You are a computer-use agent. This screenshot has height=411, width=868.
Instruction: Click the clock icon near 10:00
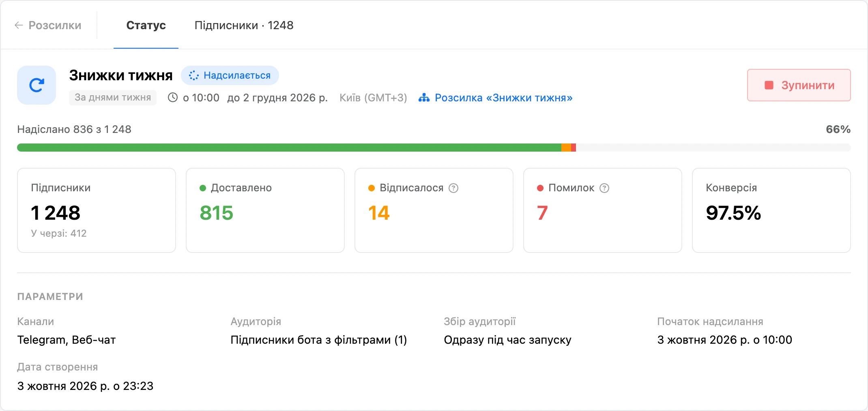(173, 97)
